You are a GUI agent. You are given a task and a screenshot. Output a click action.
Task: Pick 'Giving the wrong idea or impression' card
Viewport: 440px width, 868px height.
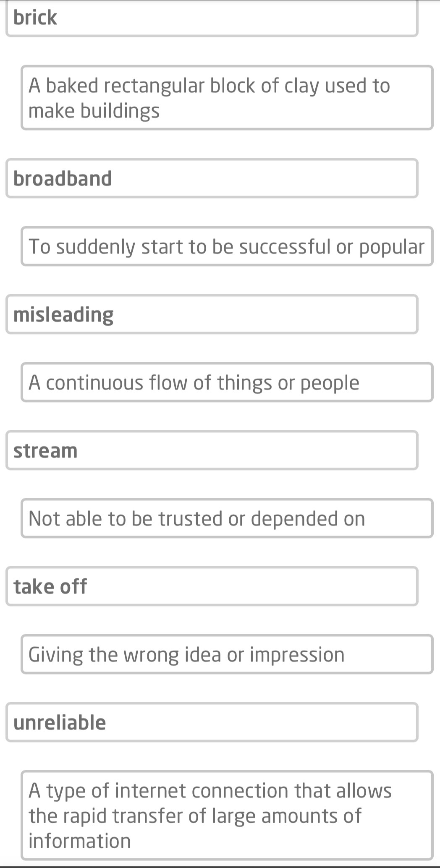(227, 654)
